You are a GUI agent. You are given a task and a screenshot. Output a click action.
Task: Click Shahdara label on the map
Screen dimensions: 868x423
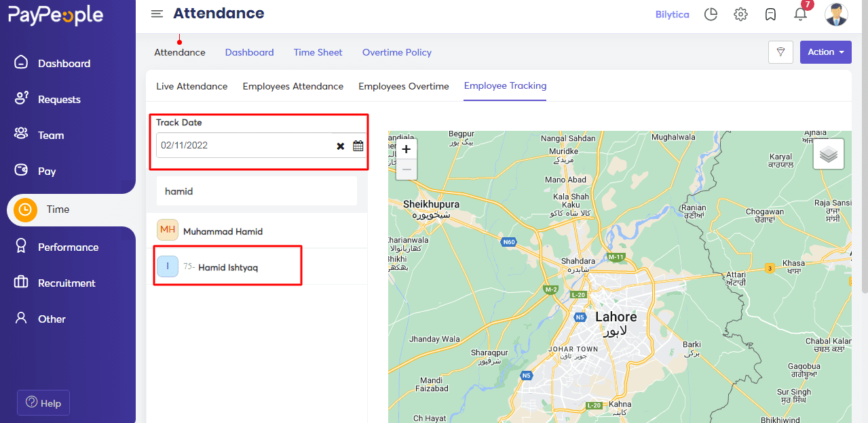(578, 260)
